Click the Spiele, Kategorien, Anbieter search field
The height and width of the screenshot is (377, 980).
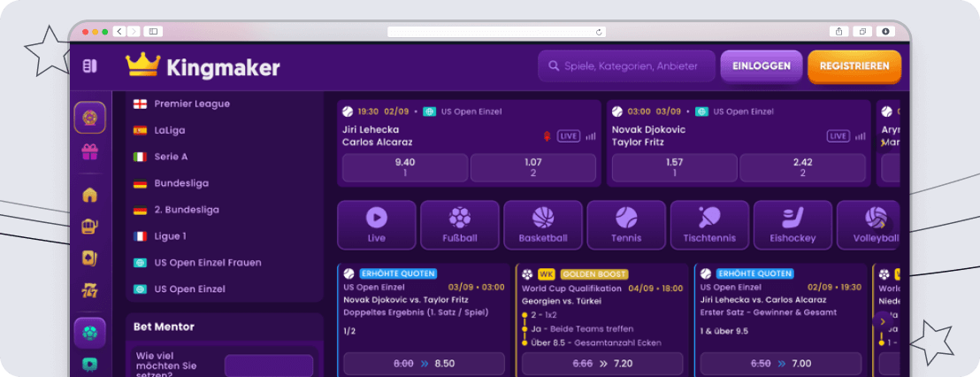coord(626,66)
